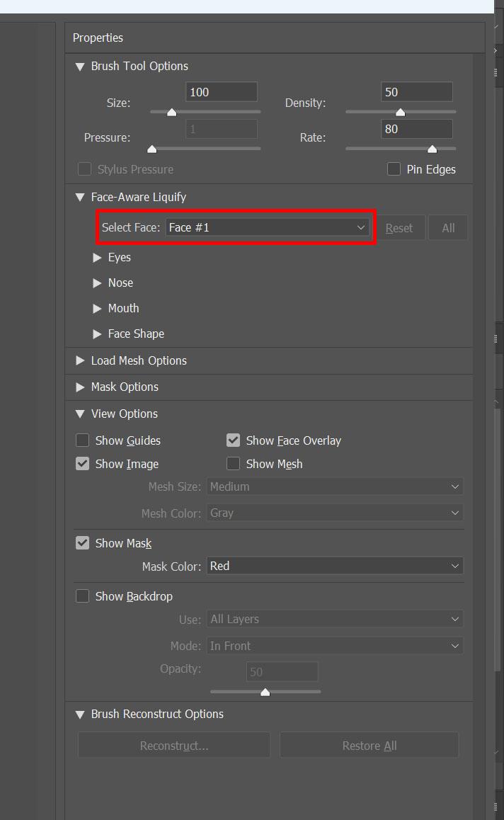Expand the Mouth settings

click(x=97, y=309)
